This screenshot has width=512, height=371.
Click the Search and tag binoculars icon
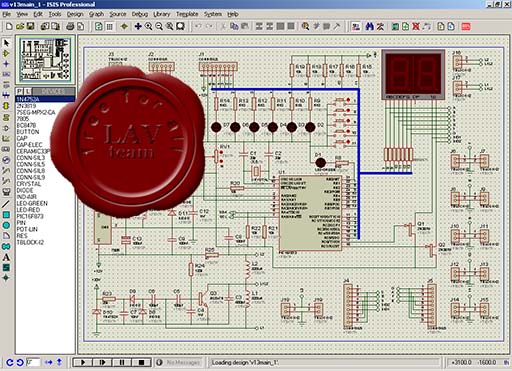369,26
